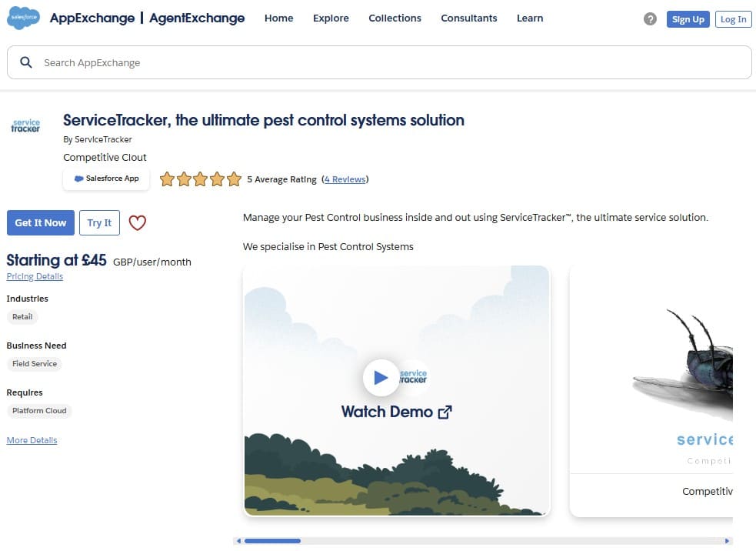The height and width of the screenshot is (551, 756).
Task: Click the 'By ServiceTracker' text
Action: pos(98,139)
